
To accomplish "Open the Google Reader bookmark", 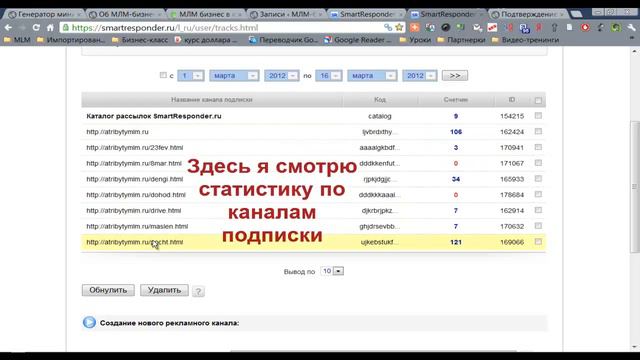I will coord(358,40).
